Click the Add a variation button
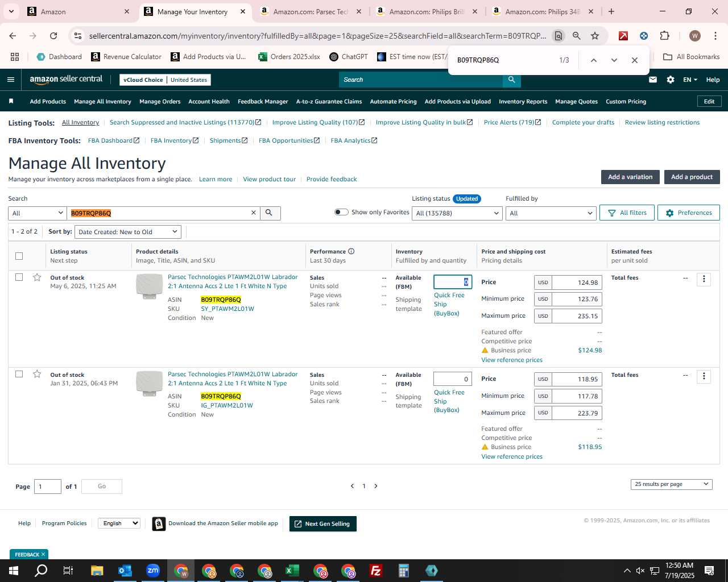Viewport: 728px width, 582px height. click(x=630, y=177)
